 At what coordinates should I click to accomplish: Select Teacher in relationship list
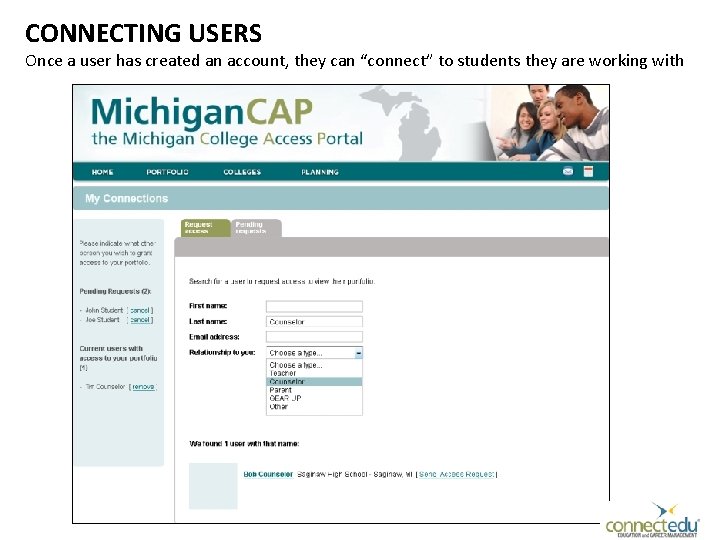tap(314, 373)
